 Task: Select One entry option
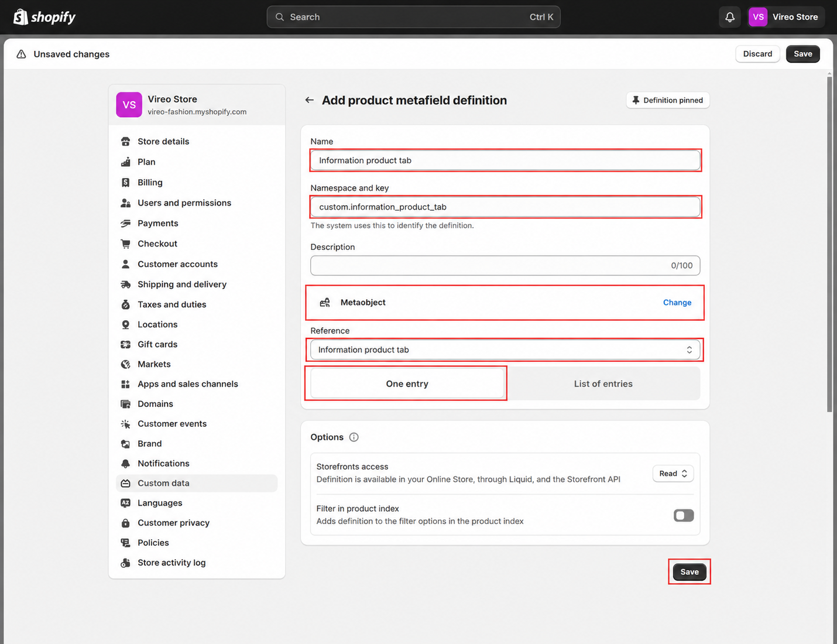[407, 384]
